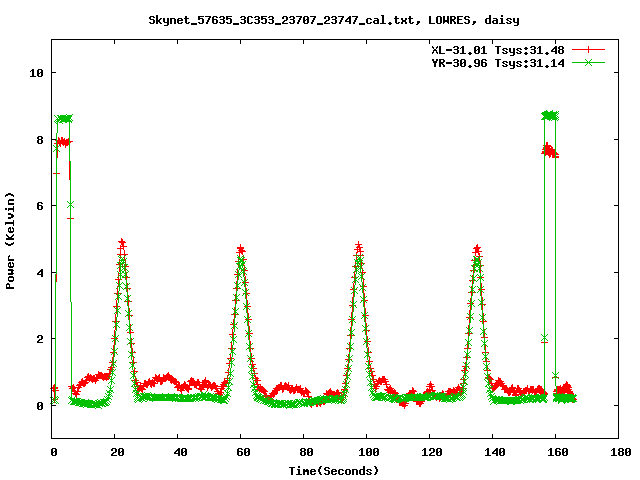The image size is (640, 480).
Task: Click the green calibration plateau near 158 seconds
Action: pos(550,116)
